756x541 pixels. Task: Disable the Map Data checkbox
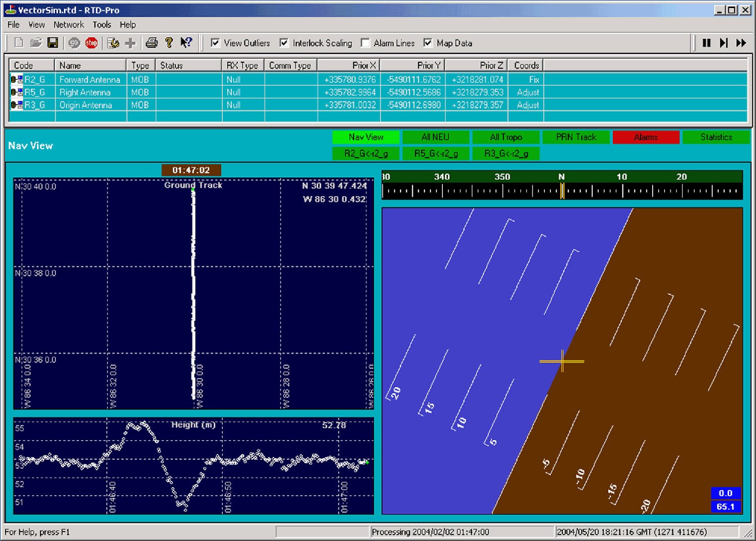(x=428, y=43)
